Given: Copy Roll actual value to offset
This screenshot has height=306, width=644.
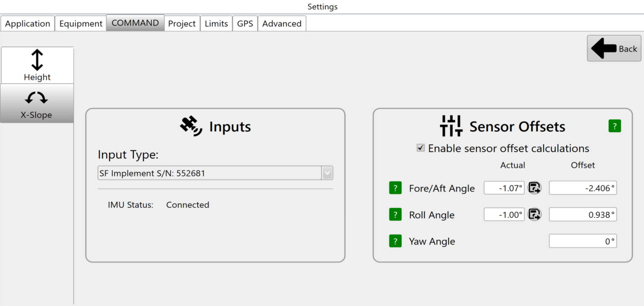Looking at the screenshot, I should 534,214.
